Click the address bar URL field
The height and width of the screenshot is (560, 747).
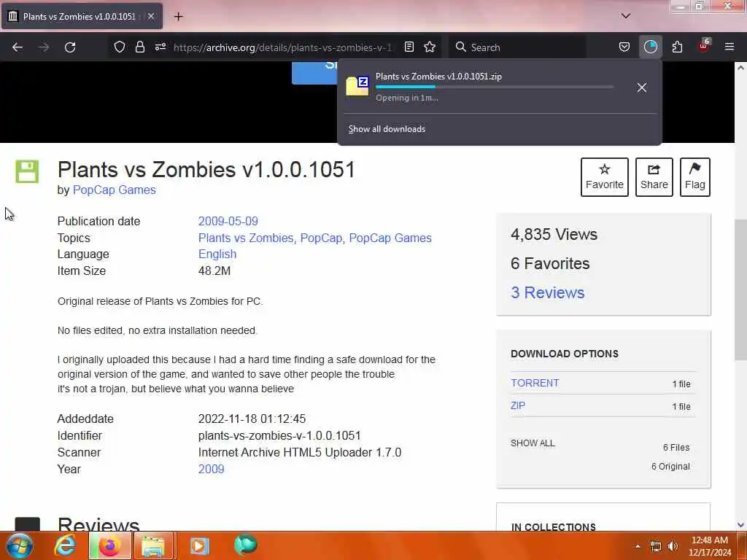pos(282,47)
